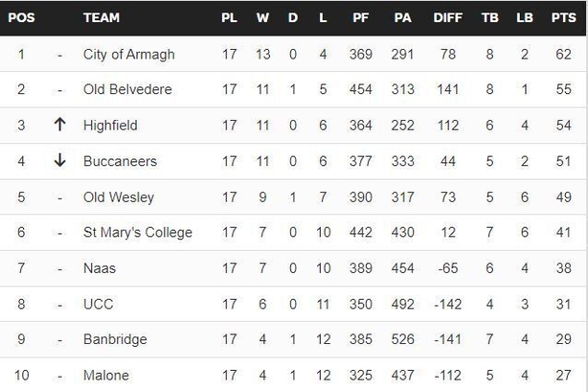Select the TEAM column header
Image resolution: width=588 pixels, height=392 pixels.
pos(102,17)
